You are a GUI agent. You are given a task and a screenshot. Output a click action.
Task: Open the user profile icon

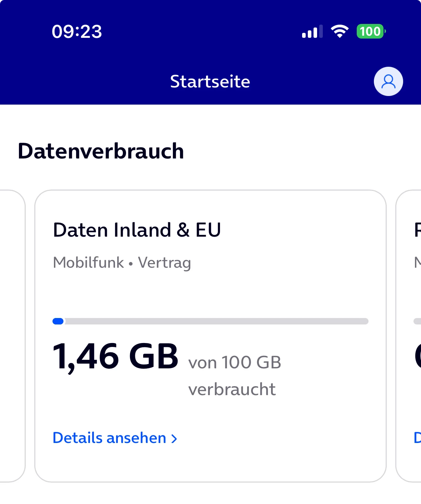coord(388,81)
